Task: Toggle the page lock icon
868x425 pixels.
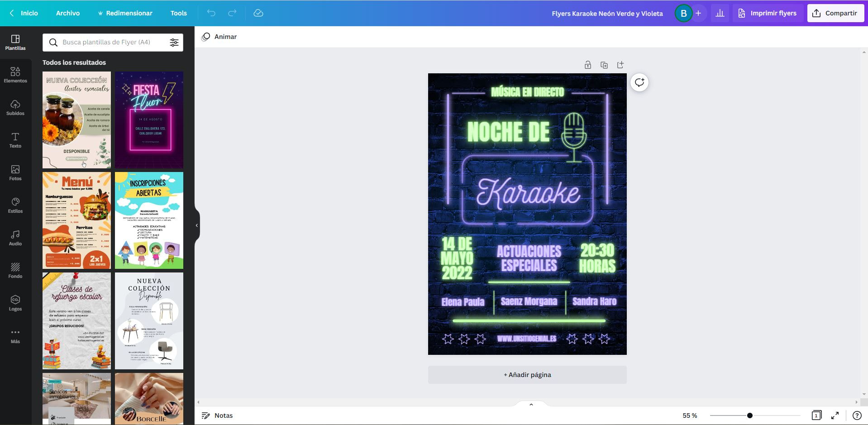Action: (588, 65)
